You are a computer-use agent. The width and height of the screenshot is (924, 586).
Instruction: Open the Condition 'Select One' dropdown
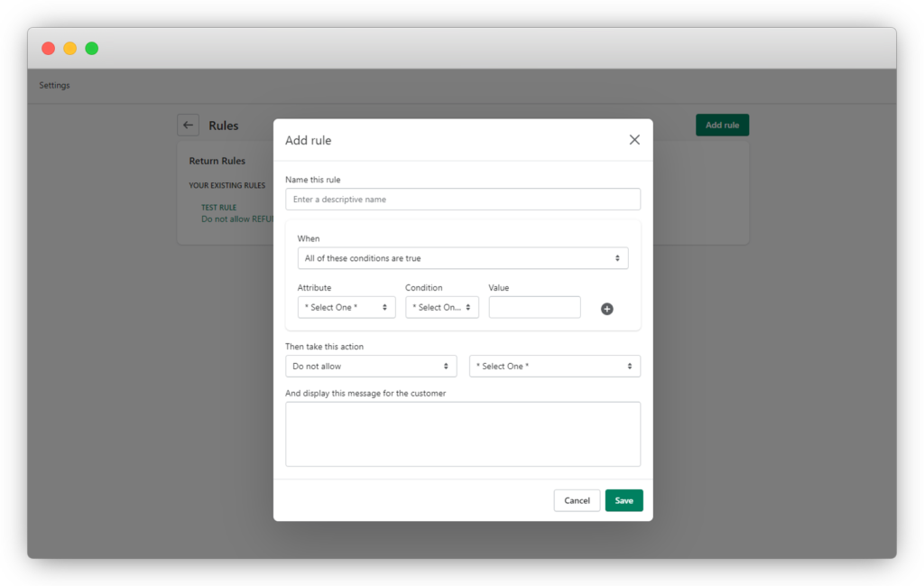[x=442, y=307]
